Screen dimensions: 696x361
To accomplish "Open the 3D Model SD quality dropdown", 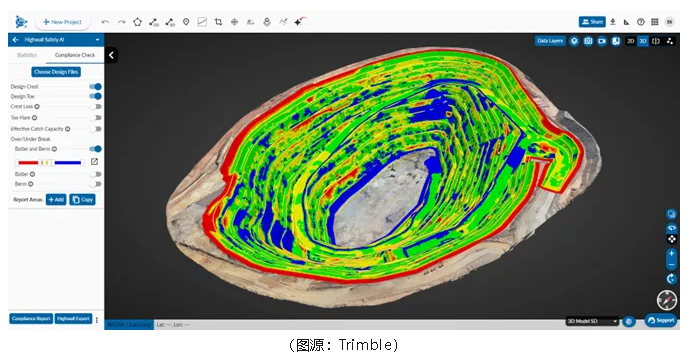I will pyautogui.click(x=592, y=321).
